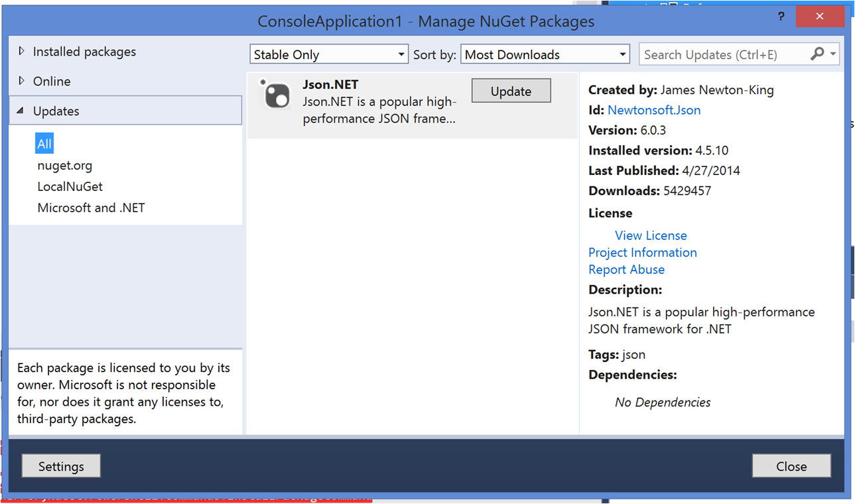855x504 pixels.
Task: Open the Settings button
Action: (61, 466)
